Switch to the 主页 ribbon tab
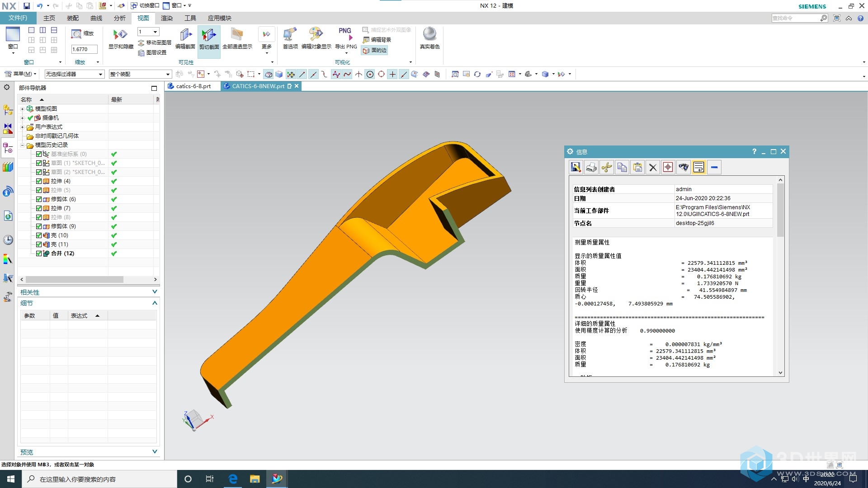Viewport: 868px width, 488px height. tap(49, 18)
